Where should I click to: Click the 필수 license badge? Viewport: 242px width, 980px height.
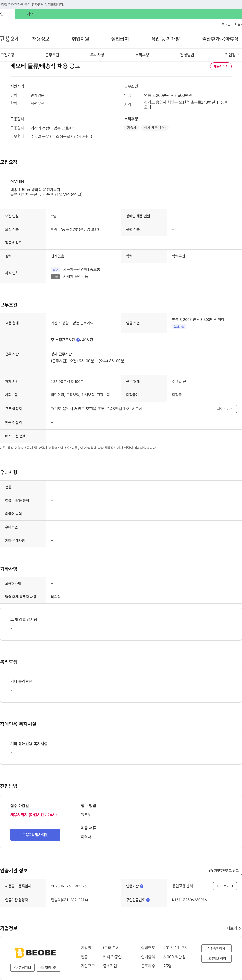tap(55, 269)
